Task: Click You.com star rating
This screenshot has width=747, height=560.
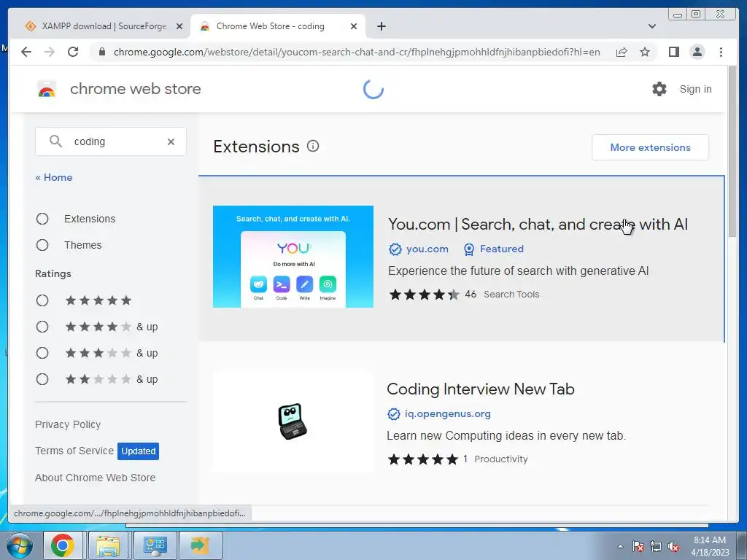Action: click(424, 295)
